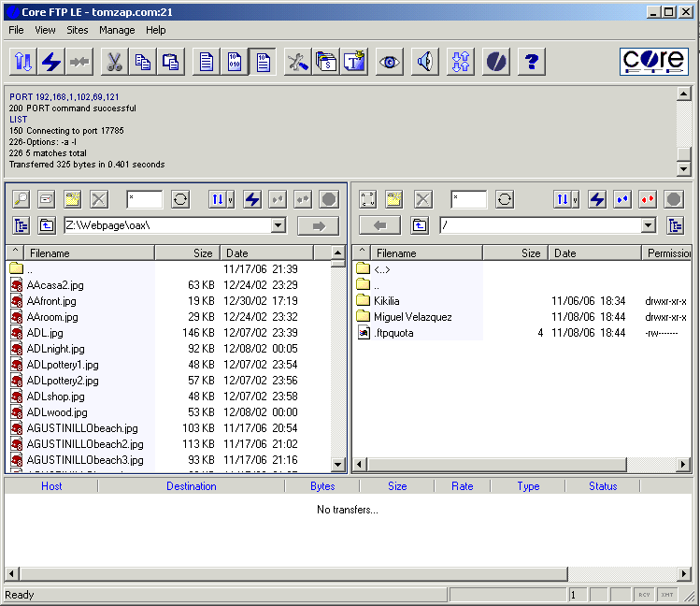Click the eye View icon in toolbar

pos(390,62)
